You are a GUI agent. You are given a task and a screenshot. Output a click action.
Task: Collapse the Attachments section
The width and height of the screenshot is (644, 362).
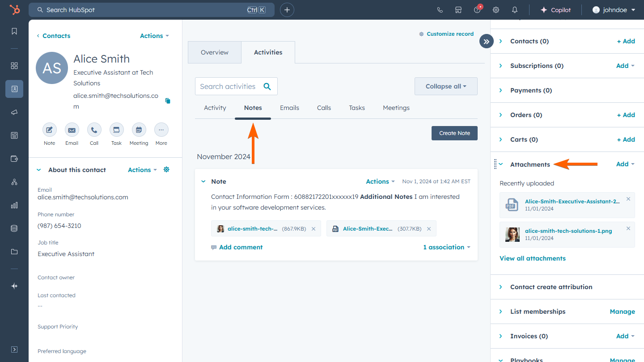pyautogui.click(x=501, y=164)
